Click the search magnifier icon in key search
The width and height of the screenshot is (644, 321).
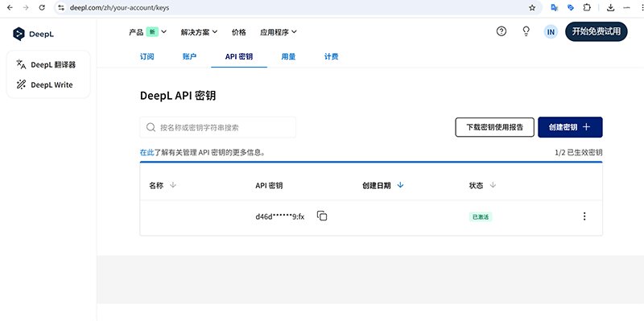point(151,127)
